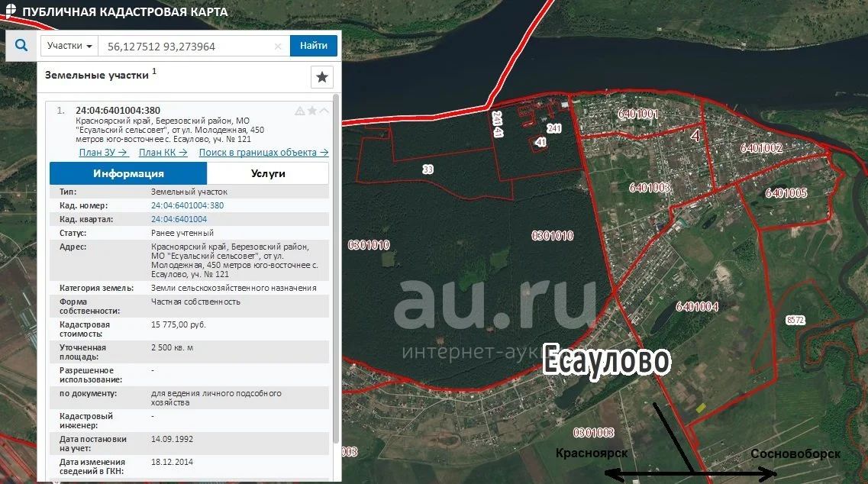Open favorites with the star button

click(322, 77)
